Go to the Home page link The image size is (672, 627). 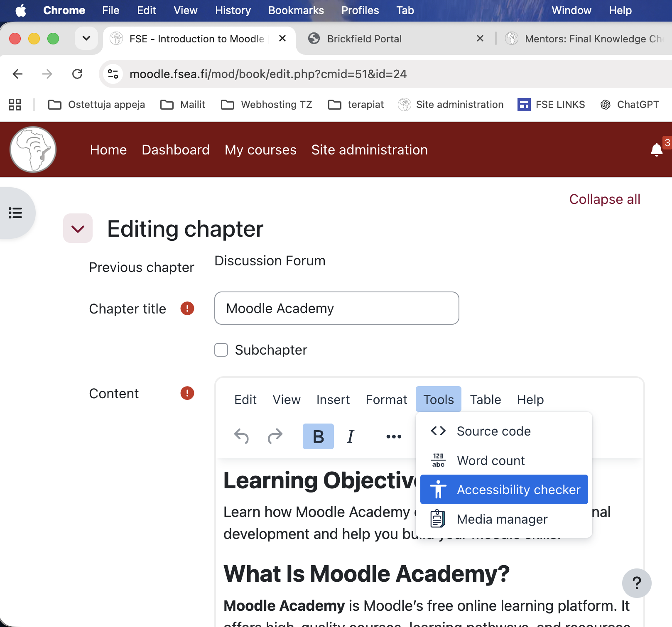pos(108,150)
